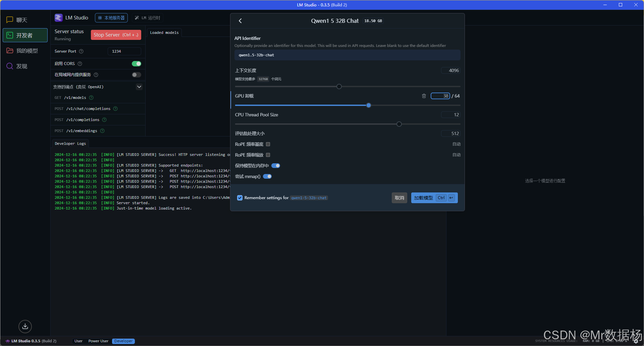Viewport: 644px width, 346px height.
Task: Click trash icon to reset GPU offload
Action: click(x=424, y=96)
